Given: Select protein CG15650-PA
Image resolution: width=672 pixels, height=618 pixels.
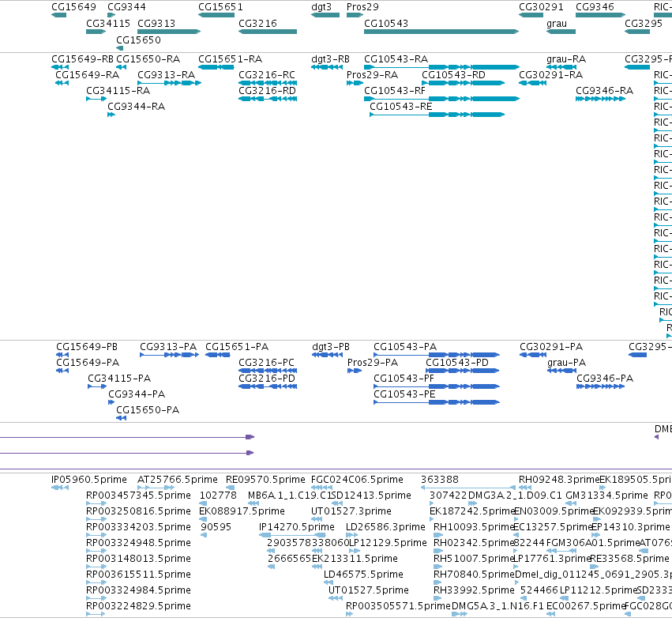Looking at the screenshot, I should point(122,418).
